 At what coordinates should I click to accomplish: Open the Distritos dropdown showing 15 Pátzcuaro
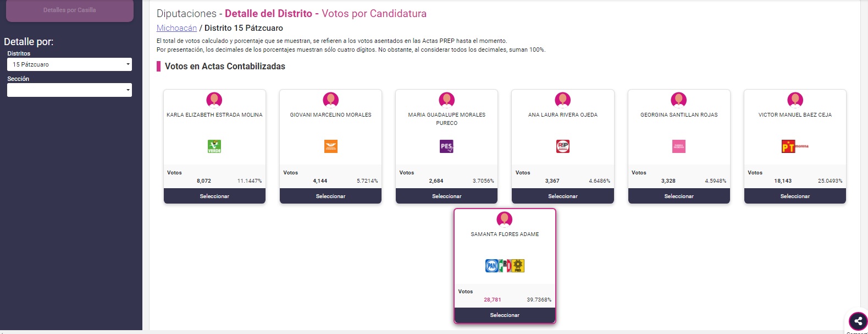(x=69, y=64)
